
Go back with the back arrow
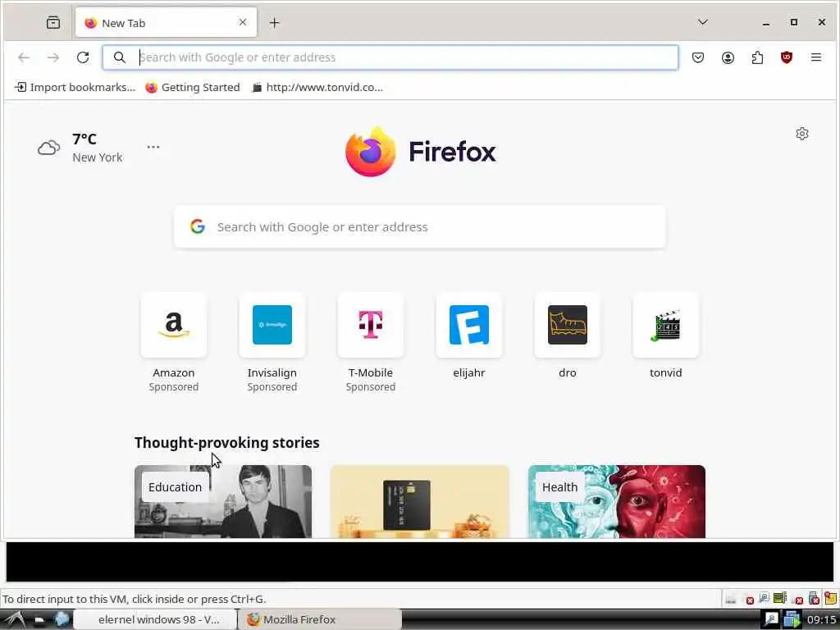(24, 57)
